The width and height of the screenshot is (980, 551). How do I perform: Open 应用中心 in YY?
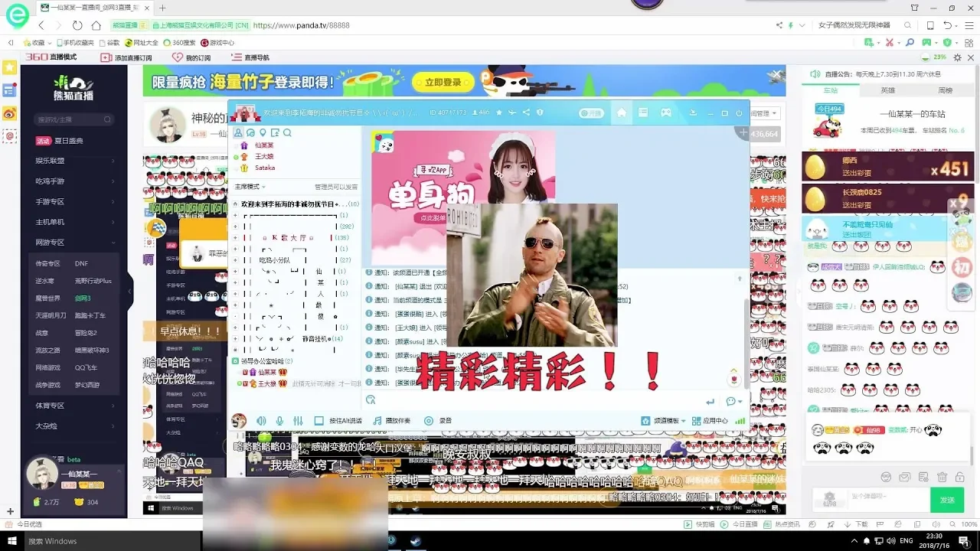(x=710, y=421)
